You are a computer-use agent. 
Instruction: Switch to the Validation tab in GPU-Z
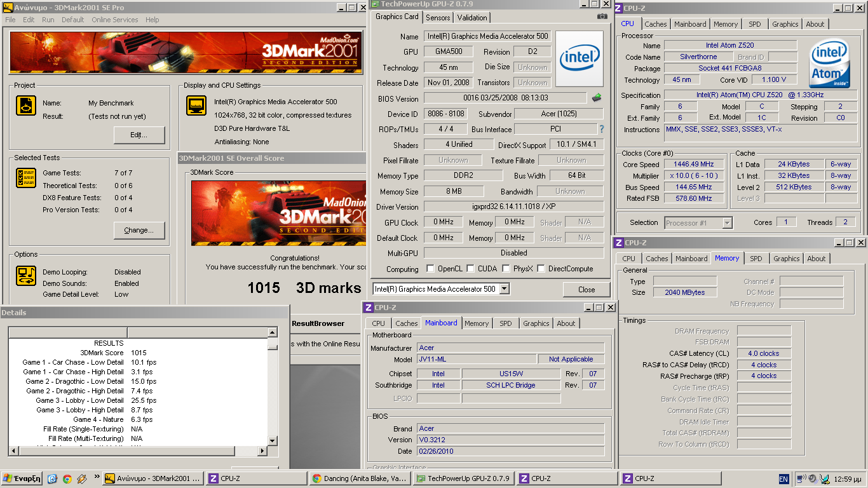pyautogui.click(x=472, y=18)
